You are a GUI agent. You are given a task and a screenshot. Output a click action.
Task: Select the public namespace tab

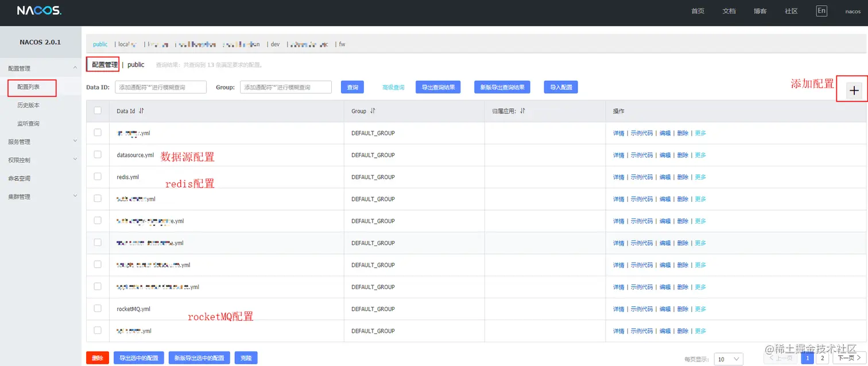100,44
